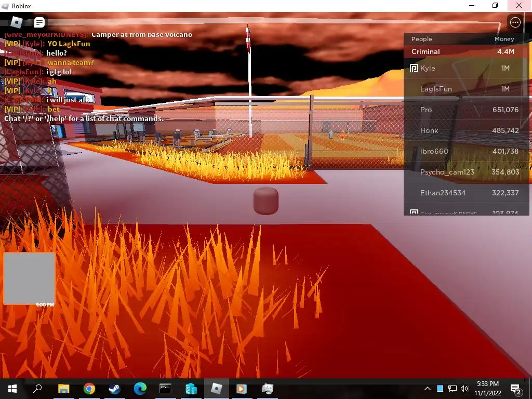The image size is (532, 399).
Task: Open the orange media player taskbar icon
Action: (x=242, y=389)
